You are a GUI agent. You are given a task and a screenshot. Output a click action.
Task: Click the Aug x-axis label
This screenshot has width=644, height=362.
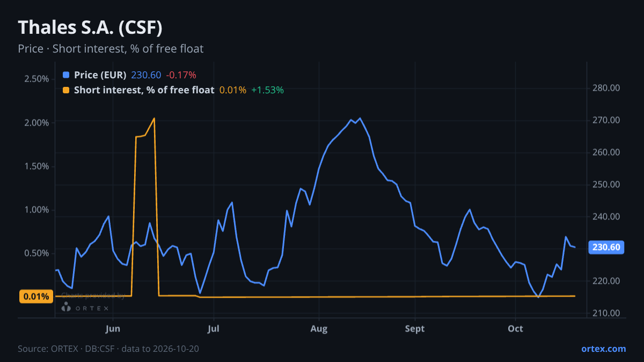click(x=319, y=328)
